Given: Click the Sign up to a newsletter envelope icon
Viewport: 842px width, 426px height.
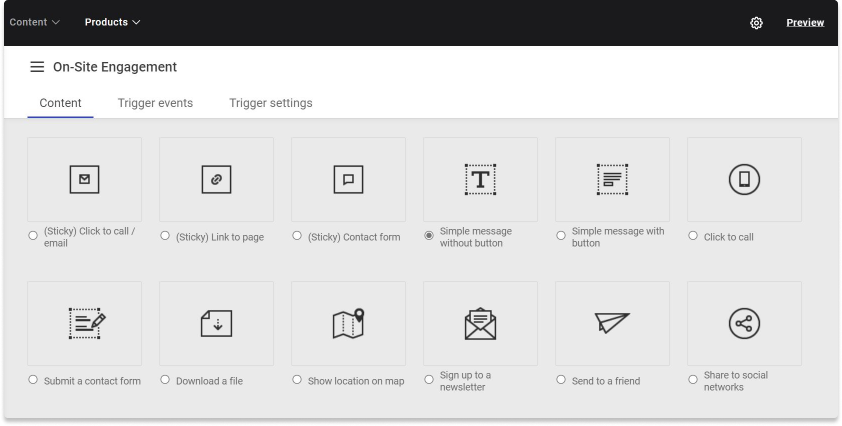Looking at the screenshot, I should click(480, 323).
